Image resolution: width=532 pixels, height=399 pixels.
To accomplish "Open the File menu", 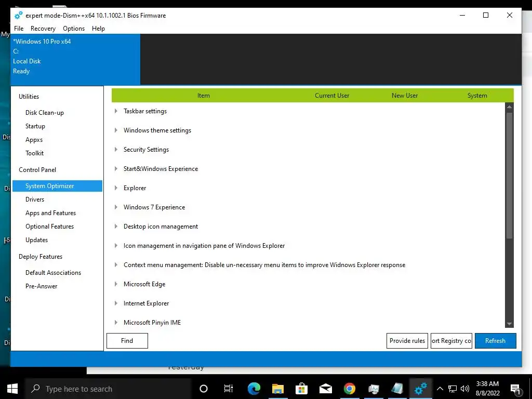I will pos(19,29).
